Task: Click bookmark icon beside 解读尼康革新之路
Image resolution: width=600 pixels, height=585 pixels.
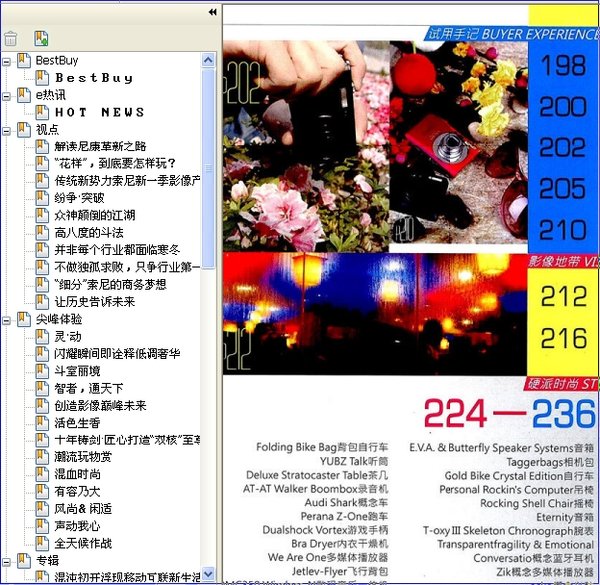Action: click(x=42, y=147)
